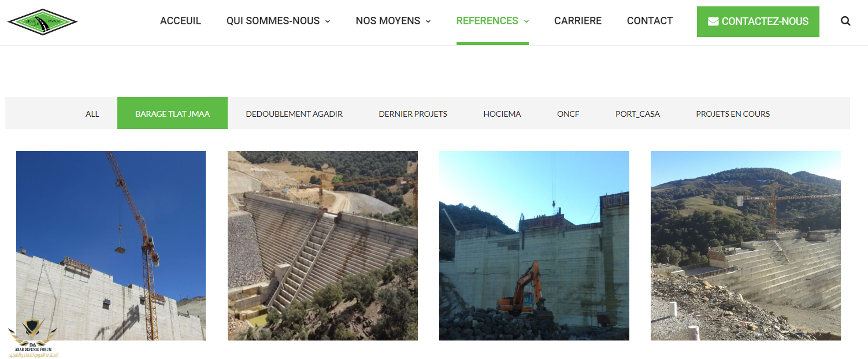Navigate to the CONTACT page link
Screen dimensions: 868x359
pos(650,21)
